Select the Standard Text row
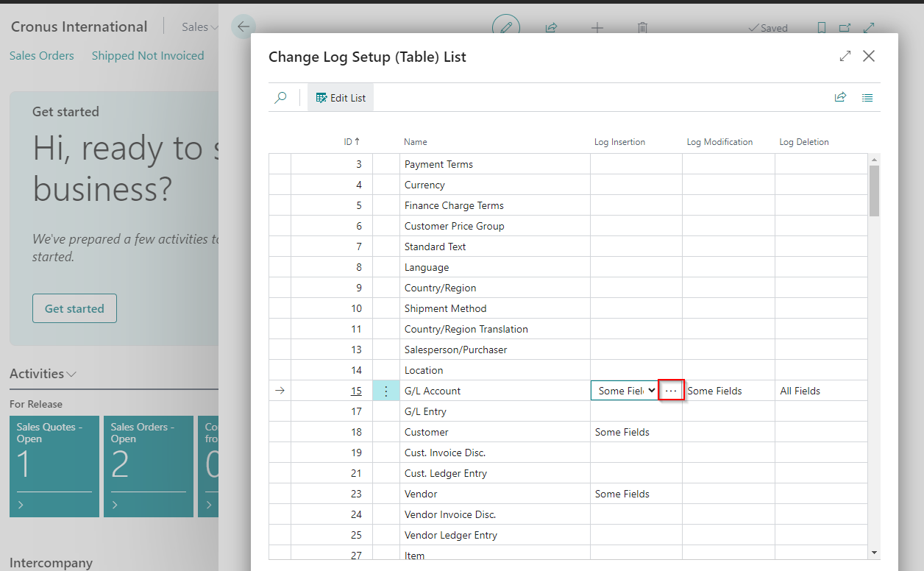Image resolution: width=924 pixels, height=571 pixels. [x=568, y=247]
